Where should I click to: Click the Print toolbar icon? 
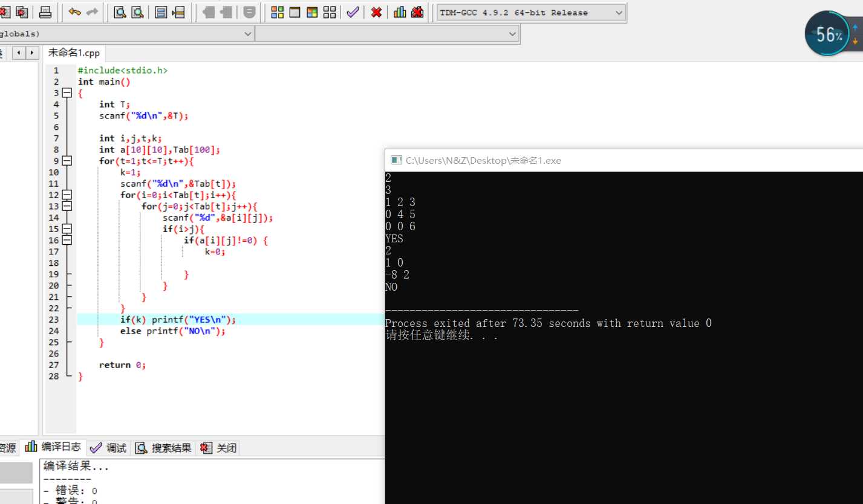click(x=45, y=12)
